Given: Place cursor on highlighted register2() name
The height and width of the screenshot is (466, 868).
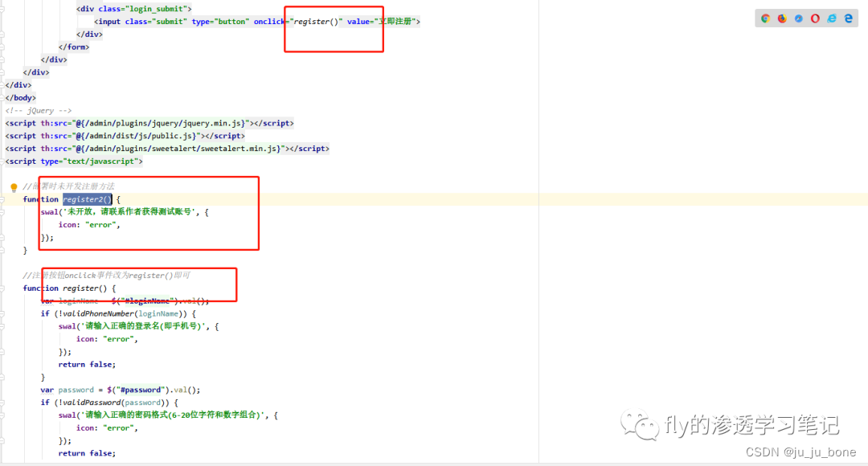Looking at the screenshot, I should click(x=88, y=199).
